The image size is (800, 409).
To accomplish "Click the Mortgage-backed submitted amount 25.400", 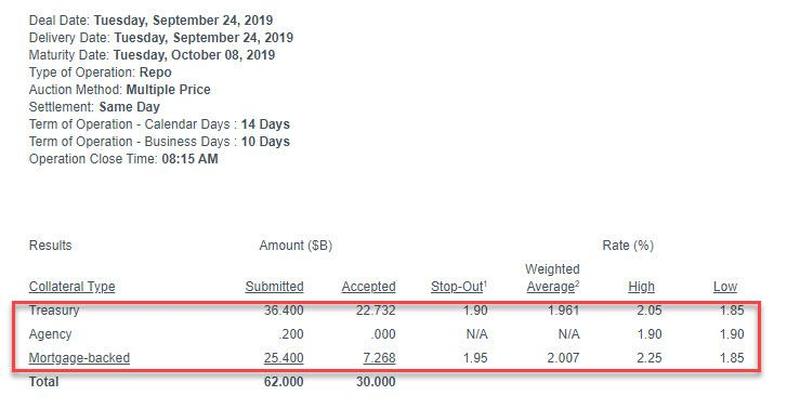I will [x=284, y=358].
